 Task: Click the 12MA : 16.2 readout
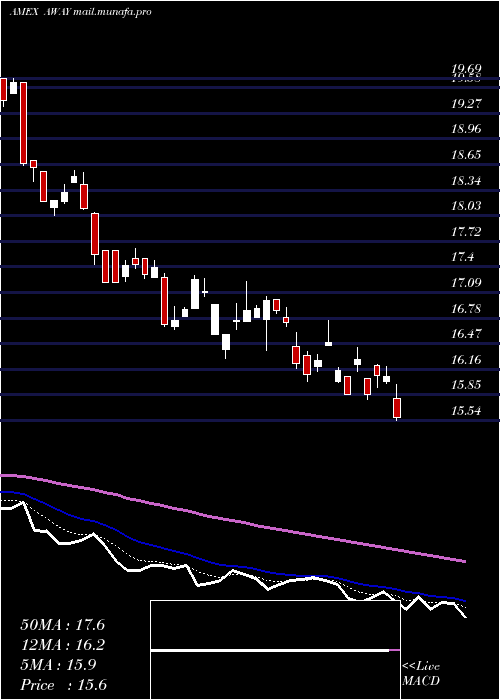tap(62, 645)
